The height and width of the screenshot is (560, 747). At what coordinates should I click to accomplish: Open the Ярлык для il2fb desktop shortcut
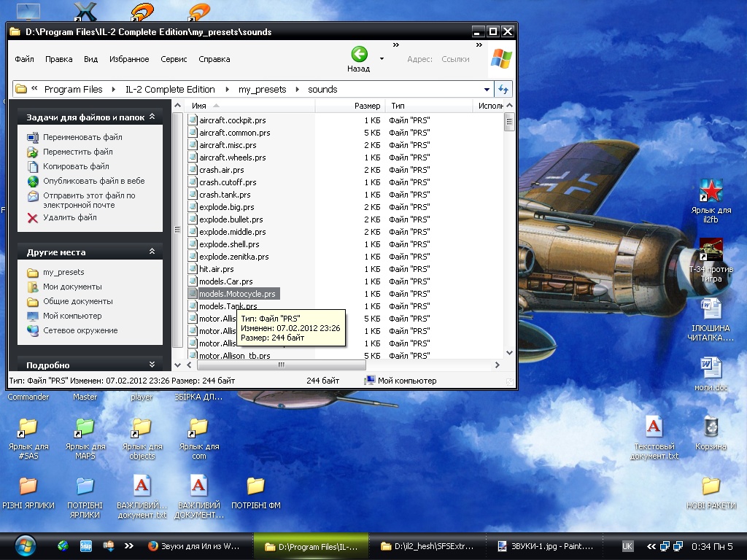click(x=711, y=191)
